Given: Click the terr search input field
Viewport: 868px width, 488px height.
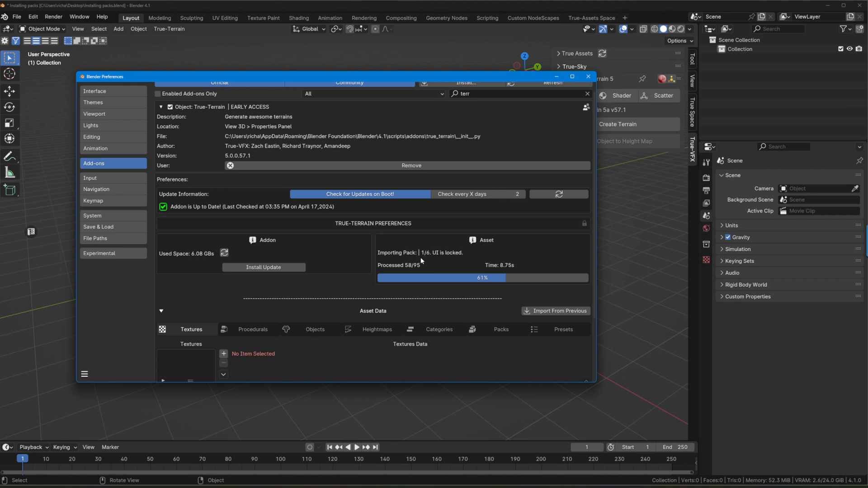Looking at the screenshot, I should 522,94.
